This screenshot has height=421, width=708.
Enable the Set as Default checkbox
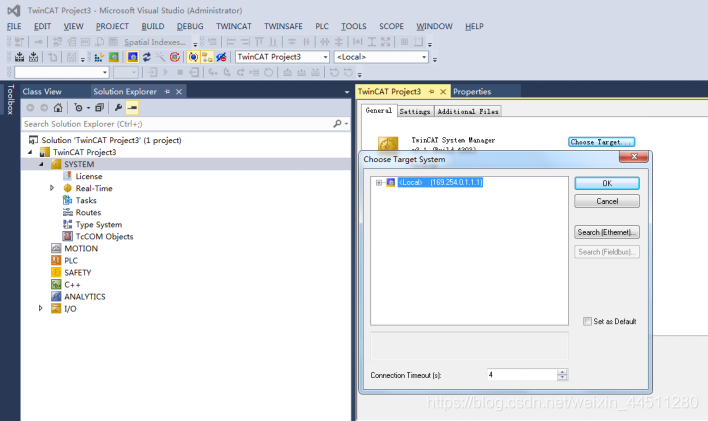pos(587,321)
